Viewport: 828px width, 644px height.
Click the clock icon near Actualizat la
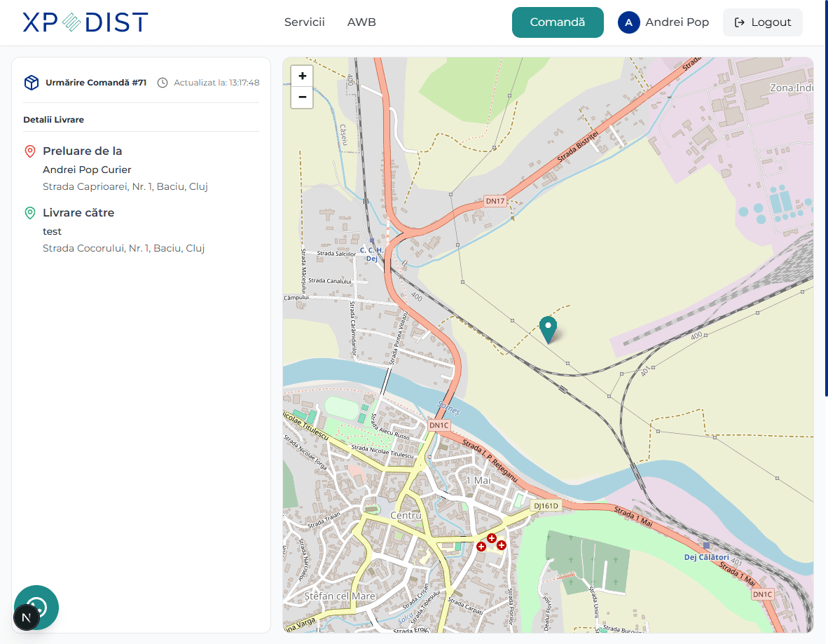coord(163,83)
